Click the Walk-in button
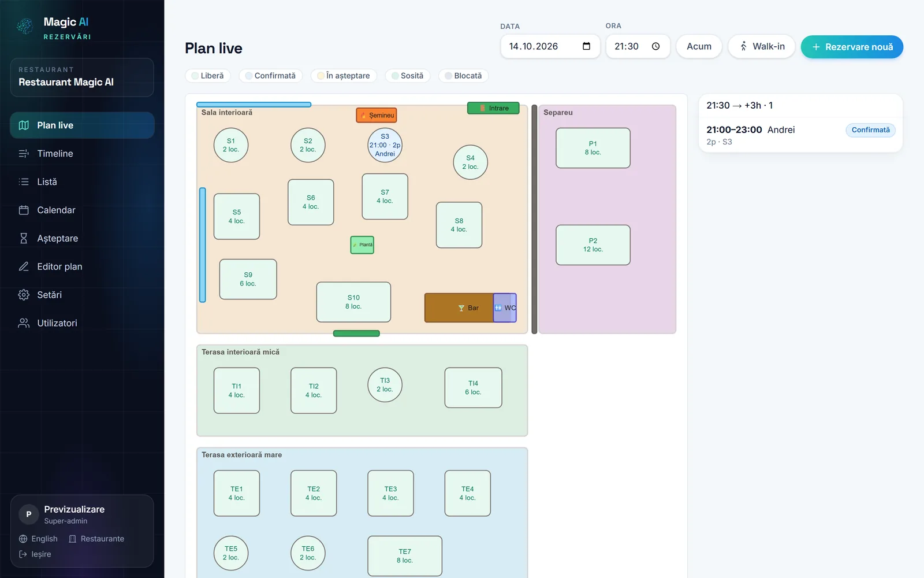This screenshot has height=578, width=924. 762,46
